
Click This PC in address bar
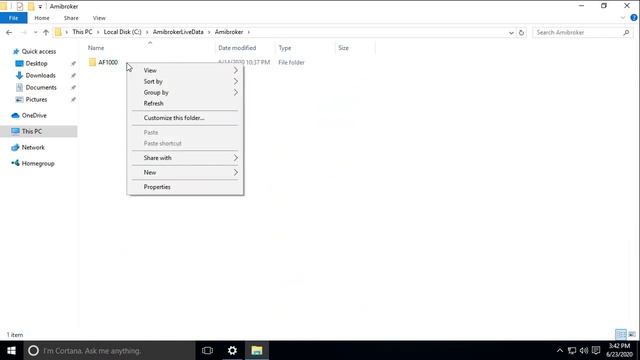click(x=82, y=32)
